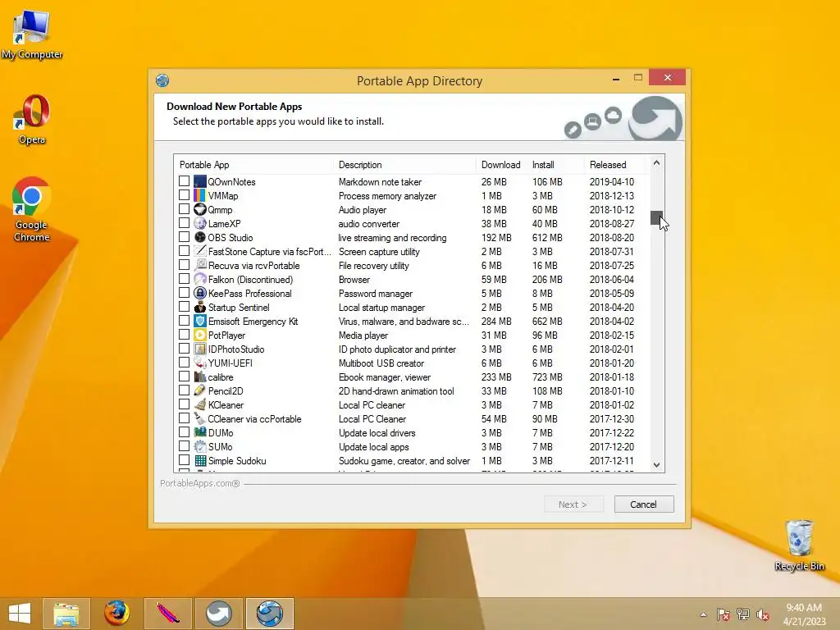Click the up arrow of the list scrollbar
Screen dimensions: 840x630
(x=656, y=163)
